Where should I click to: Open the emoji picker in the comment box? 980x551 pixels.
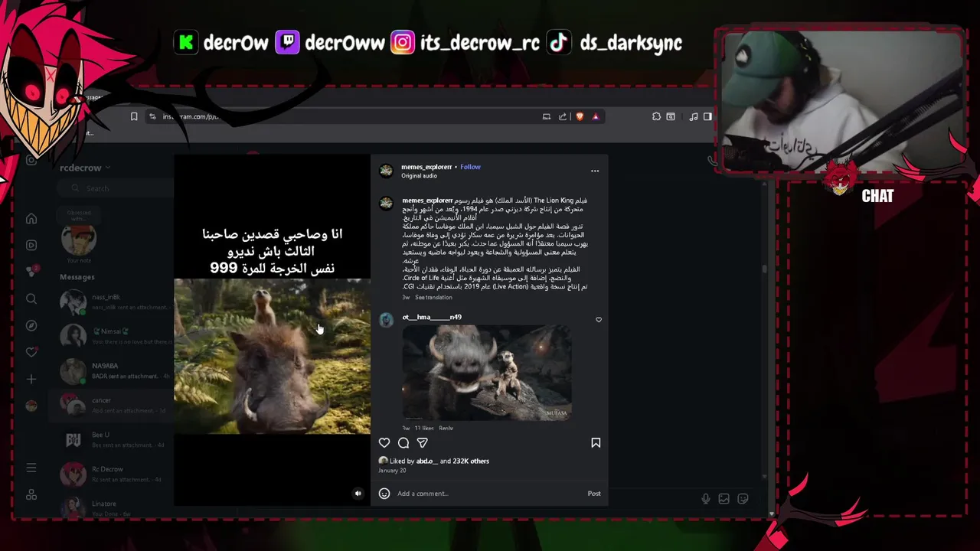coord(384,494)
